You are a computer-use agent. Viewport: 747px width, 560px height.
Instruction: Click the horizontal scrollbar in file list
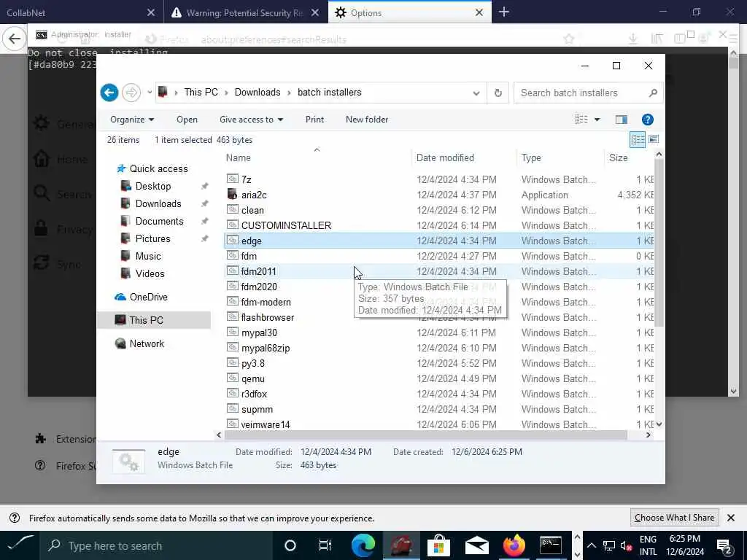(425, 435)
